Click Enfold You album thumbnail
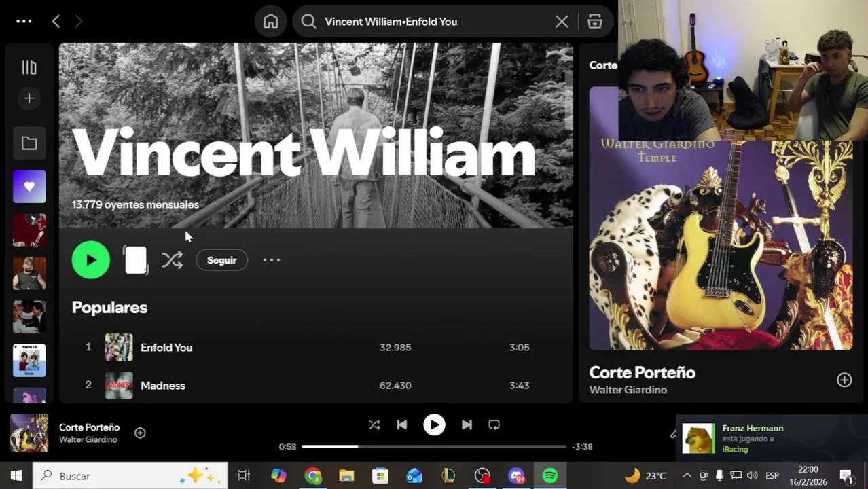Image resolution: width=868 pixels, height=489 pixels. pos(119,347)
